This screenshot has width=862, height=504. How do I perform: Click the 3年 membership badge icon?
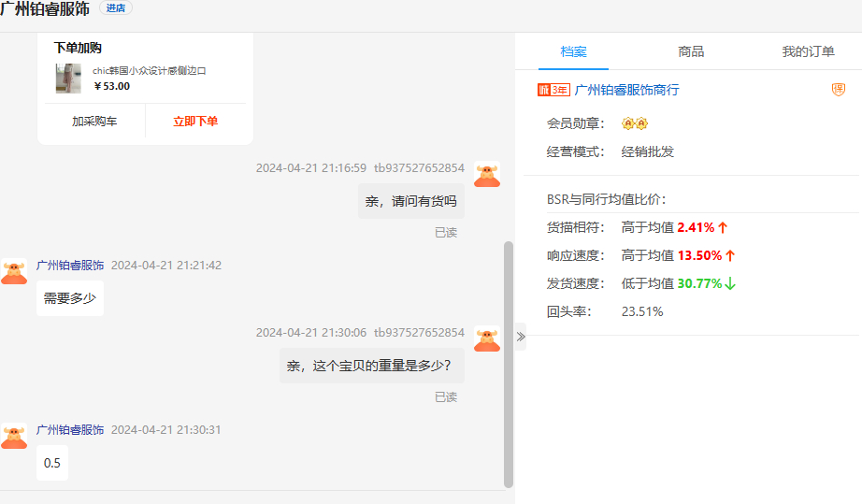[553, 91]
